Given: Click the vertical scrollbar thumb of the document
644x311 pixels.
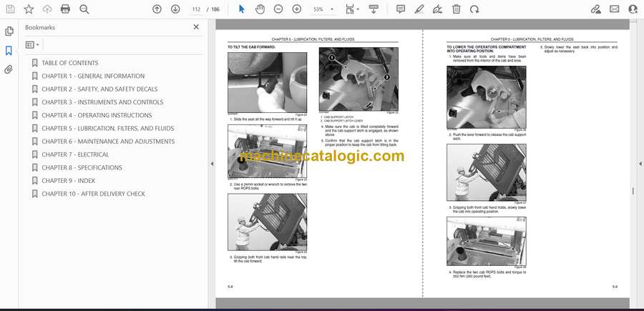Looking at the screenshot, I should tap(633, 191).
